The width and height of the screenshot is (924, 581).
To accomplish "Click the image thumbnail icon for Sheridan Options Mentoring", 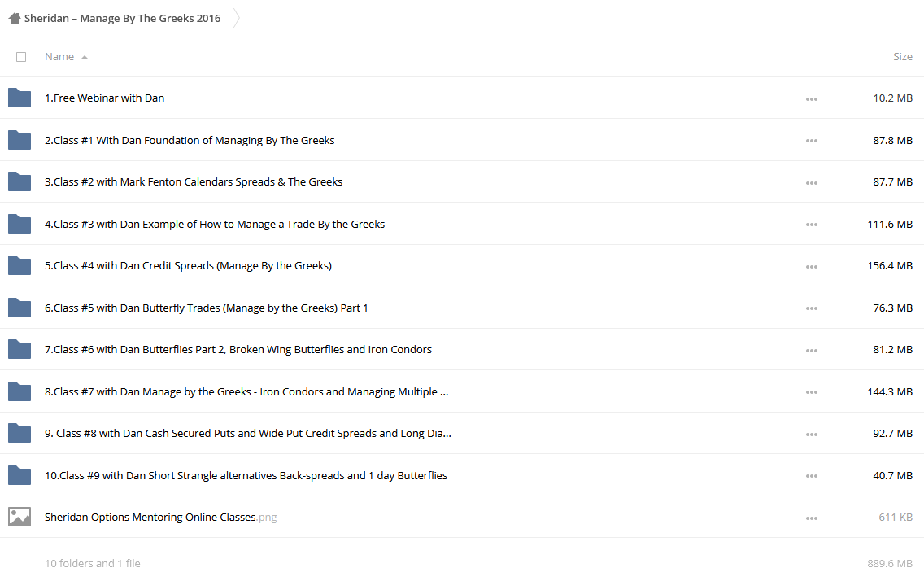I will tap(20, 517).
